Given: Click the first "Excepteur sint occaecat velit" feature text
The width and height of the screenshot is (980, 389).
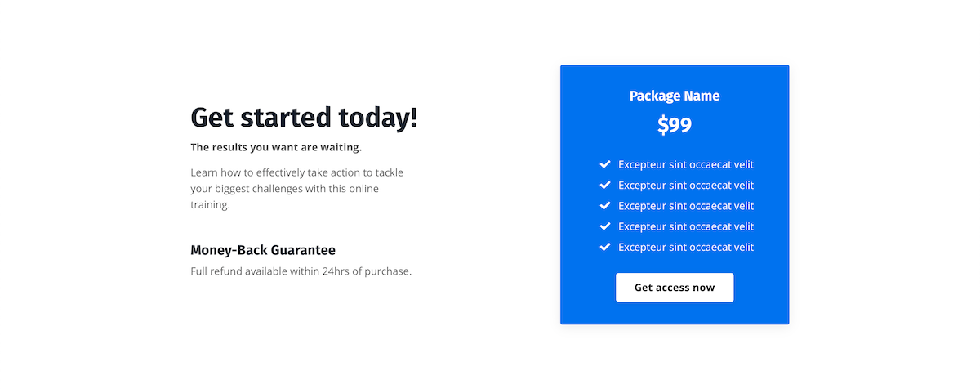Looking at the screenshot, I should click(x=686, y=164).
